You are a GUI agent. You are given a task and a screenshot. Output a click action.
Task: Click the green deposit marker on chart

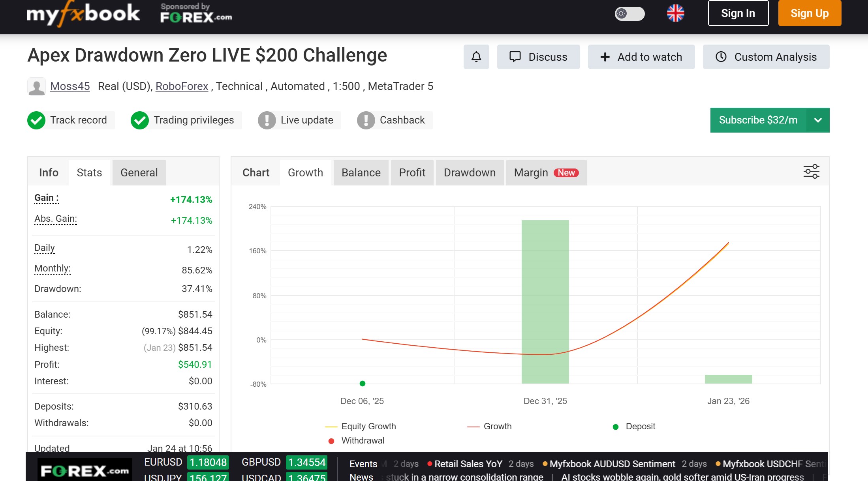[363, 384]
